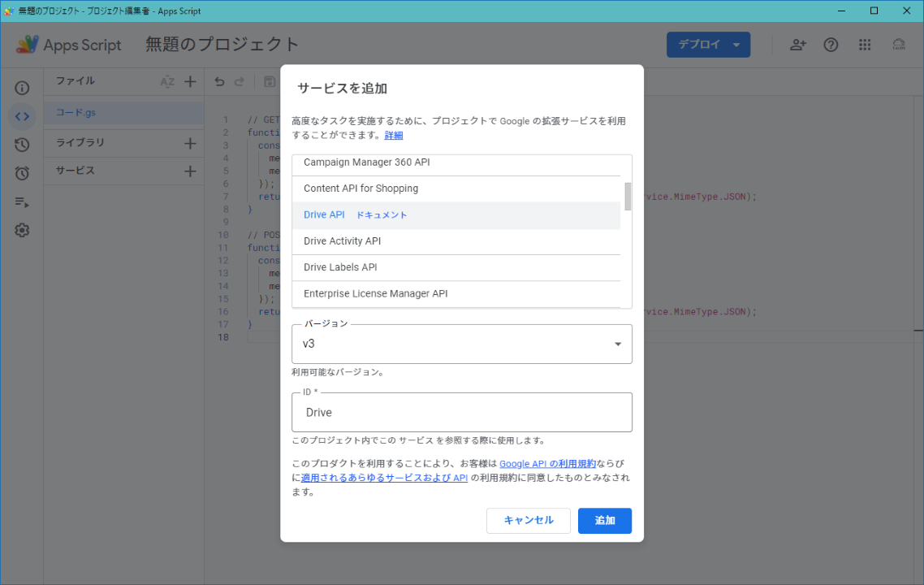Click the ライブラリ section label
The image size is (924, 585).
80,143
